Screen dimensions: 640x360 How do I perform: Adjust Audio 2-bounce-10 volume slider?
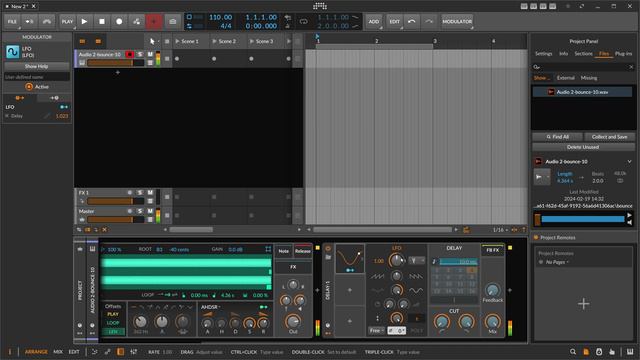pos(116,63)
